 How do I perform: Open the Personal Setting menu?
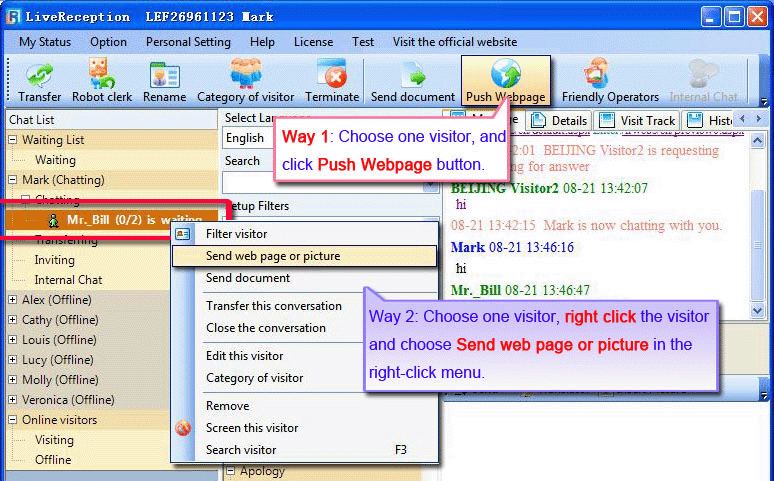[x=188, y=42]
